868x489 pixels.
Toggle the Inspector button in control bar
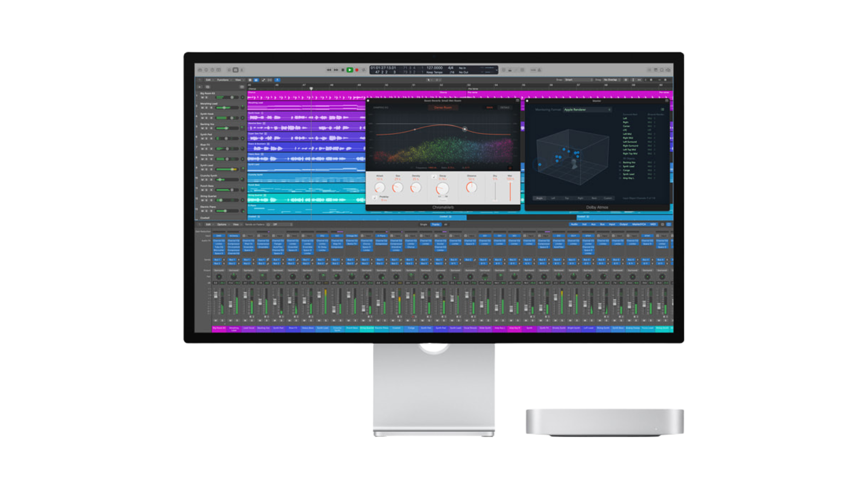tap(206, 70)
